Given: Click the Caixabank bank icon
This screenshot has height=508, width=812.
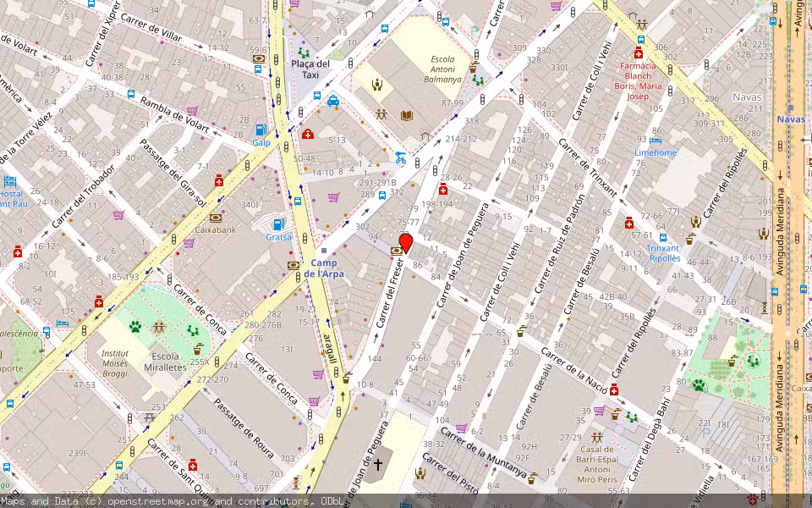Looking at the screenshot, I should coord(216,218).
